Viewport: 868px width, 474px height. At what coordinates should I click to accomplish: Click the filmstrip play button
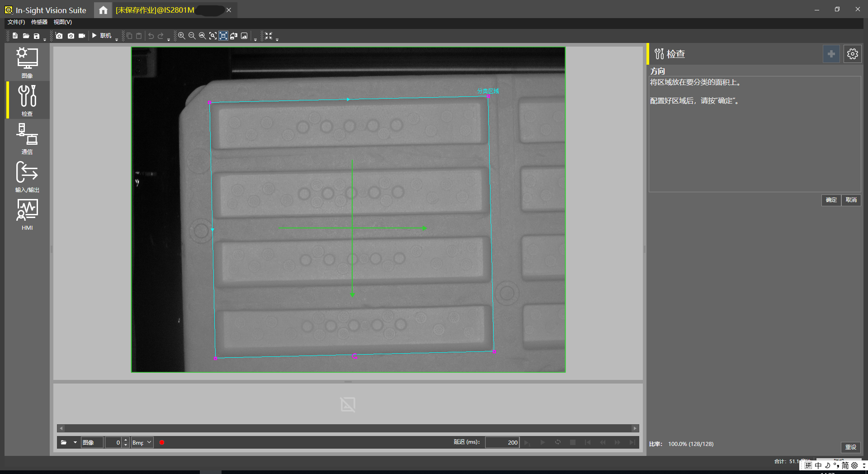542,442
